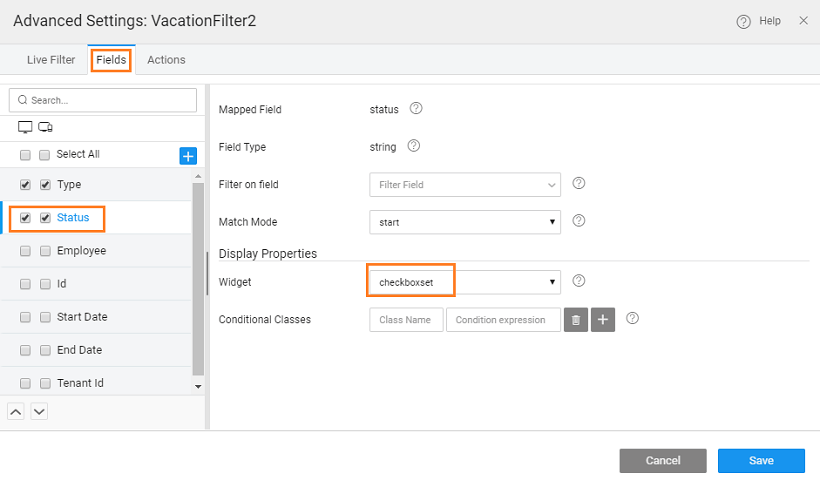Viewport: 820px width, 487px height.
Task: Click the Save button
Action: [x=760, y=460]
